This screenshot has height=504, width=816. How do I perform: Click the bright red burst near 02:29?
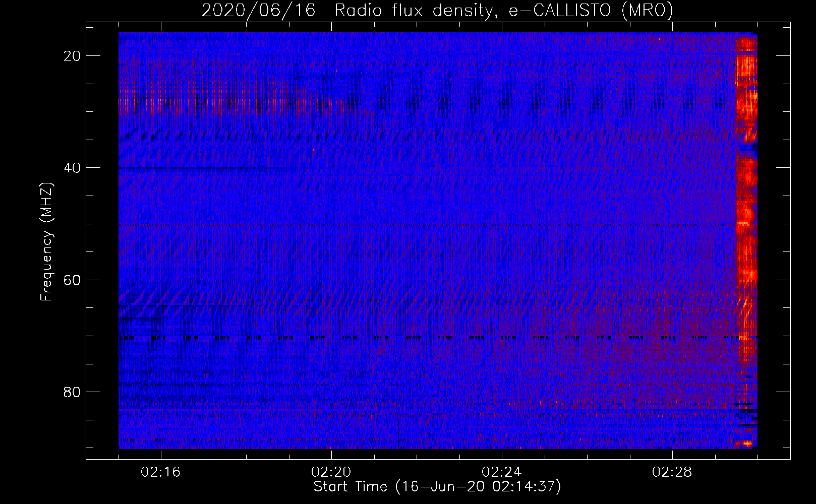[x=746, y=240]
